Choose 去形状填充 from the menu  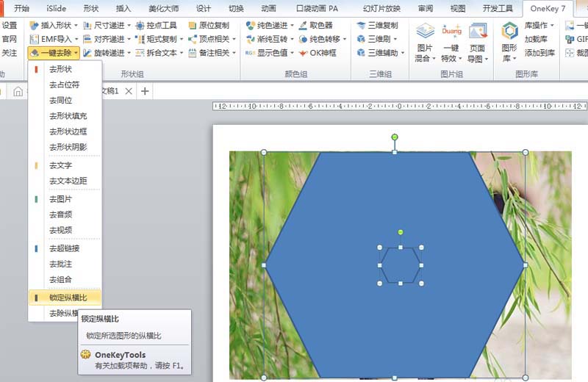point(65,116)
